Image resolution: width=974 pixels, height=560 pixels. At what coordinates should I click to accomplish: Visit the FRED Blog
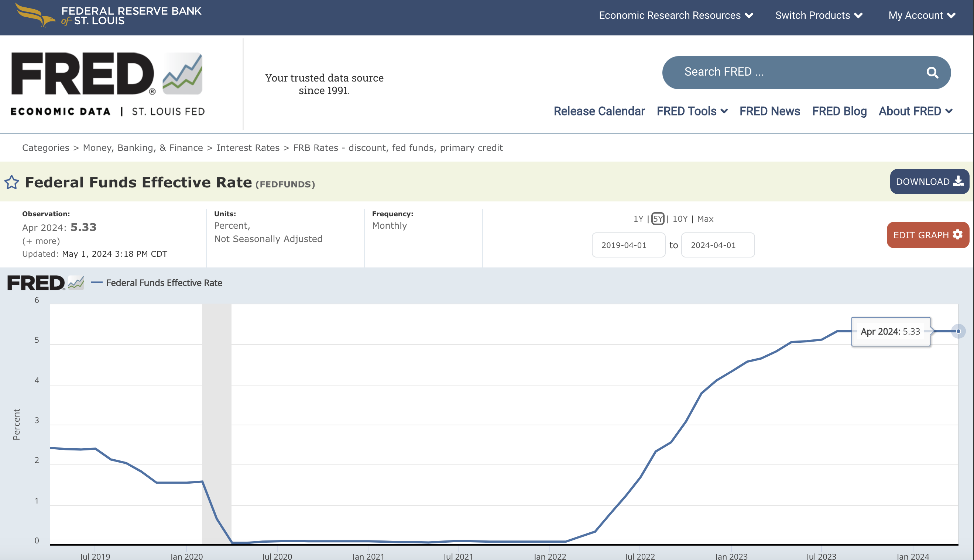pyautogui.click(x=839, y=111)
